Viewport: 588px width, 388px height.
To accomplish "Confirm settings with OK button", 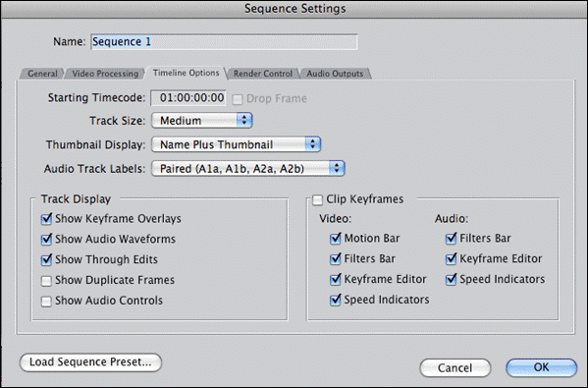I will pyautogui.click(x=541, y=367).
